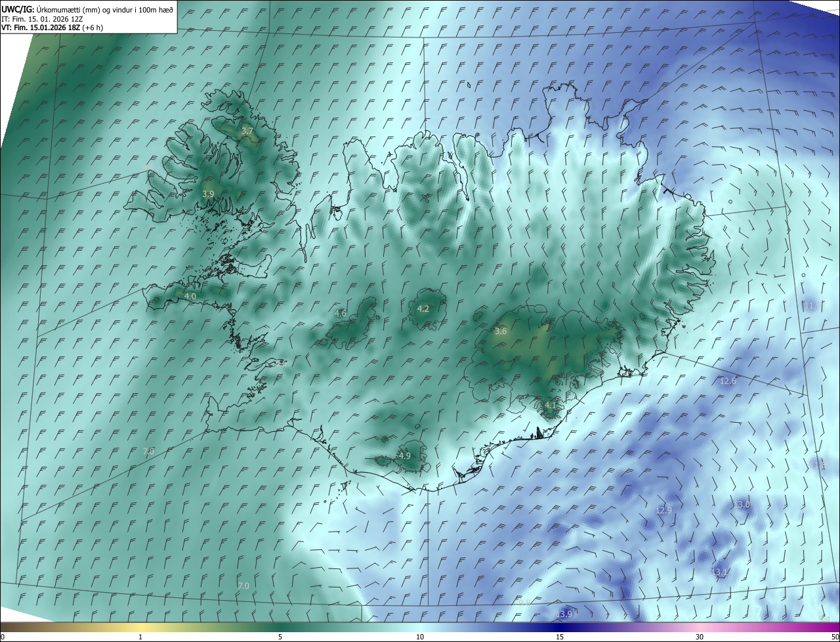Click the 13.0 precipitation value label
The height and width of the screenshot is (642, 840).
pyautogui.click(x=742, y=505)
